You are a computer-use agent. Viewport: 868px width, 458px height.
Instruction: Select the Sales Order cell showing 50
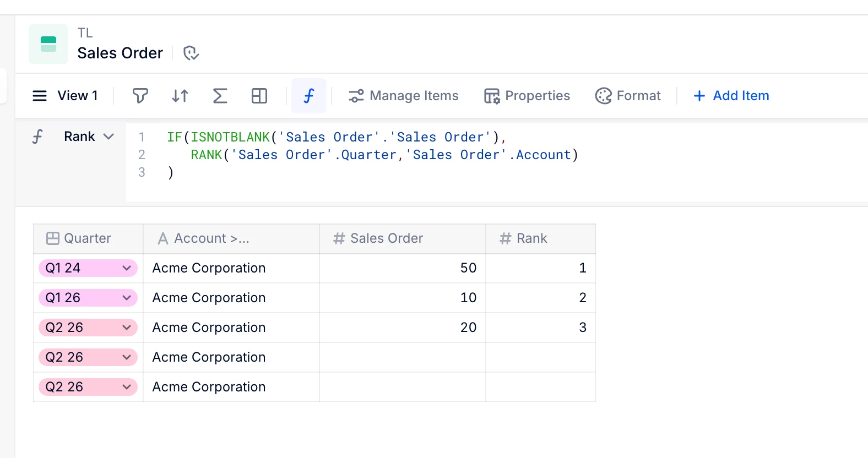pos(403,268)
